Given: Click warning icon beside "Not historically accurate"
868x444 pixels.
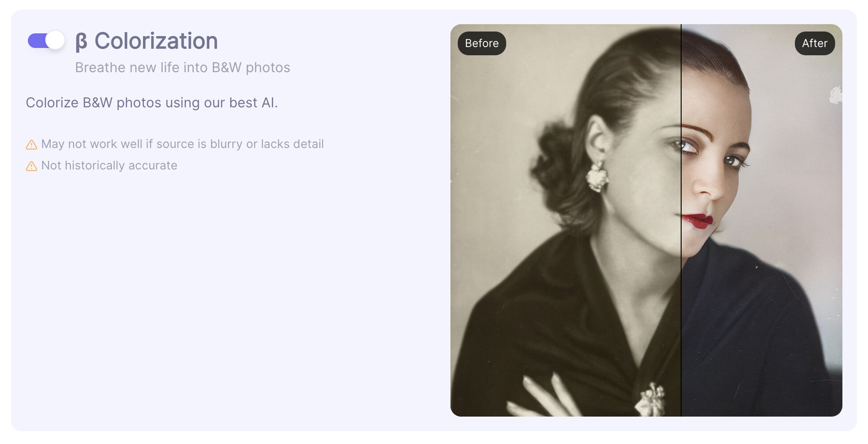Looking at the screenshot, I should coord(32,166).
